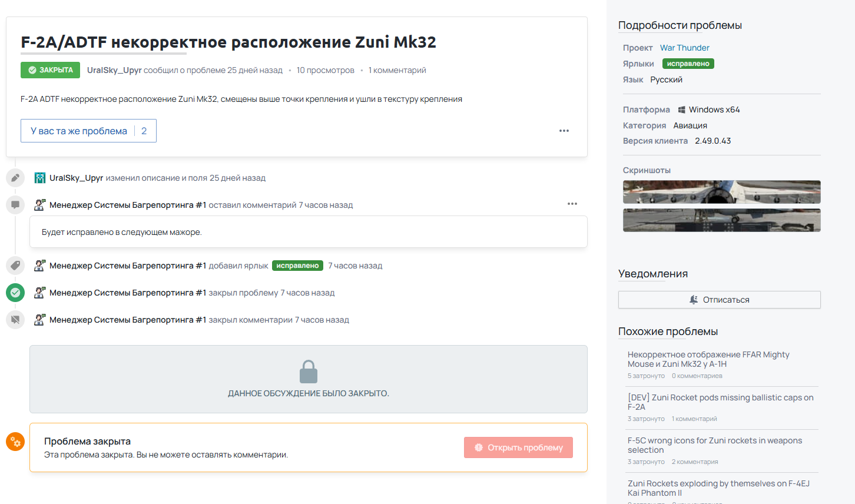
Task: Click the pencil edit timeline icon
Action: point(15,178)
